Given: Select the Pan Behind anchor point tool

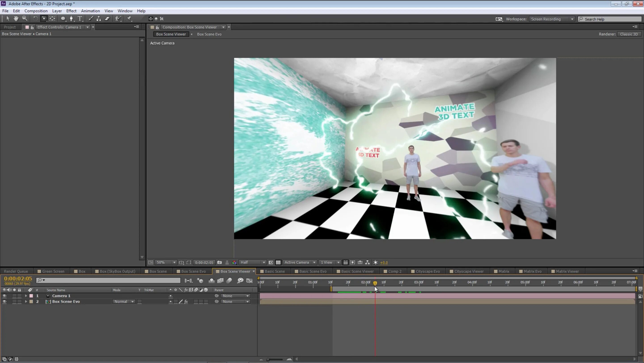Looking at the screenshot, I should pyautogui.click(x=52, y=19).
